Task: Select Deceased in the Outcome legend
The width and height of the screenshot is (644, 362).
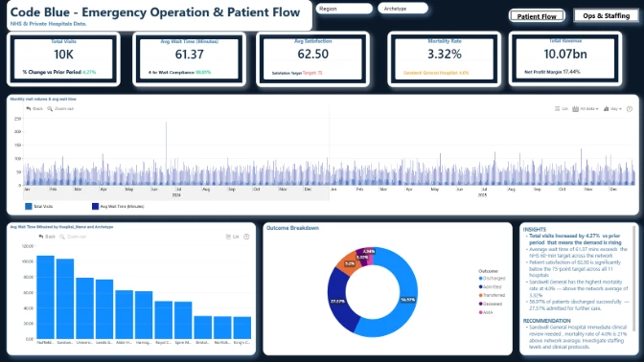Action: tap(491, 304)
